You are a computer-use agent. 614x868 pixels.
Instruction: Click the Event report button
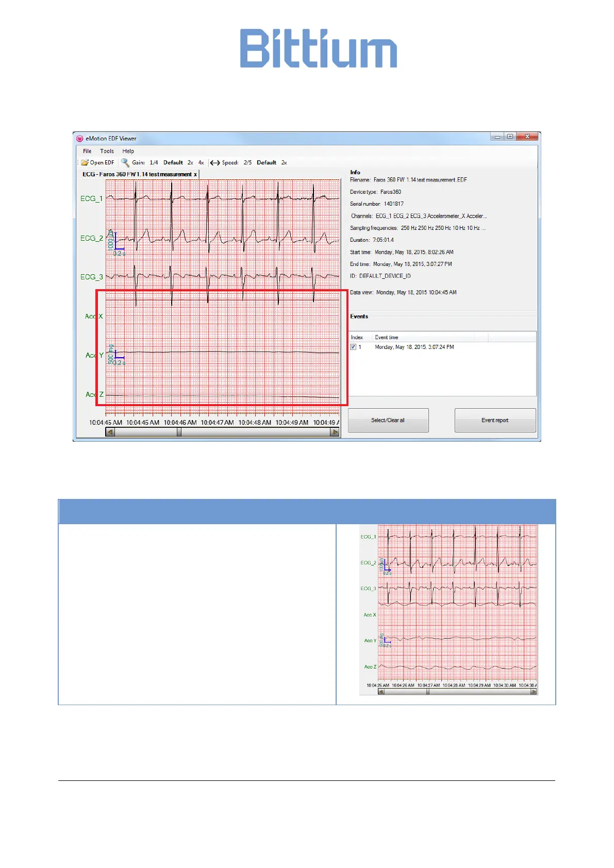point(495,420)
